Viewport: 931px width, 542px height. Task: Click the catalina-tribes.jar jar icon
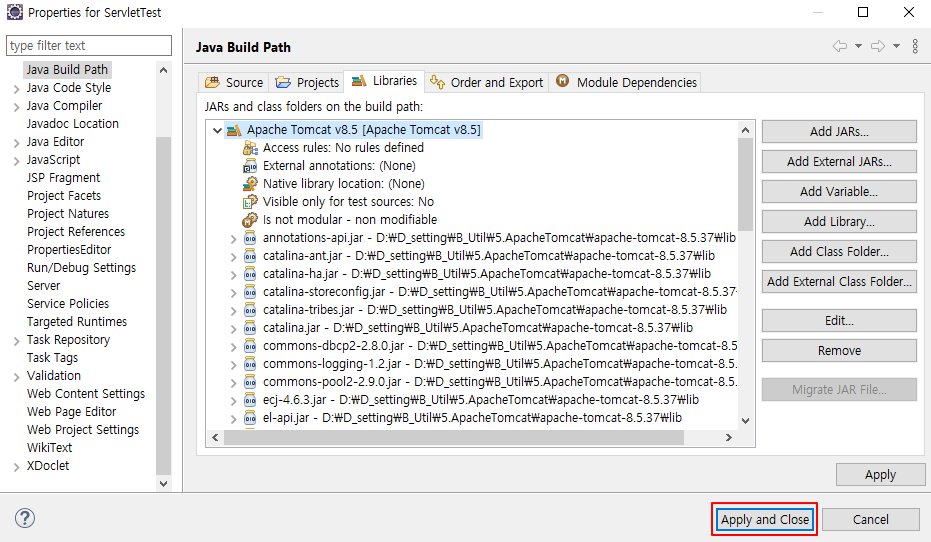[250, 310]
